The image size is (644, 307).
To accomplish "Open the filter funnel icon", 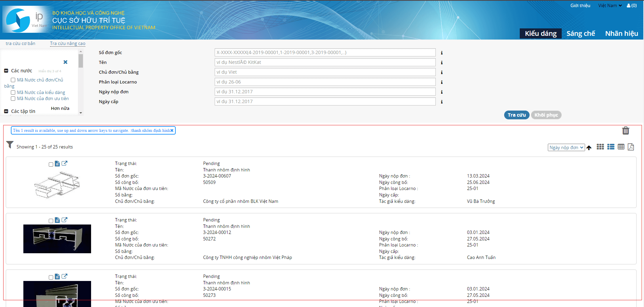I will point(10,145).
